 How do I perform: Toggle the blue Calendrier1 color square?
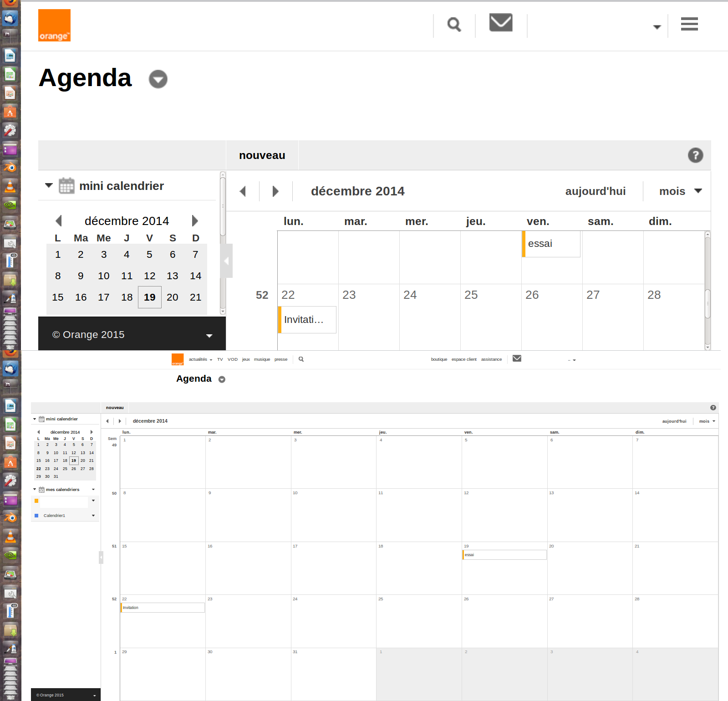click(36, 516)
